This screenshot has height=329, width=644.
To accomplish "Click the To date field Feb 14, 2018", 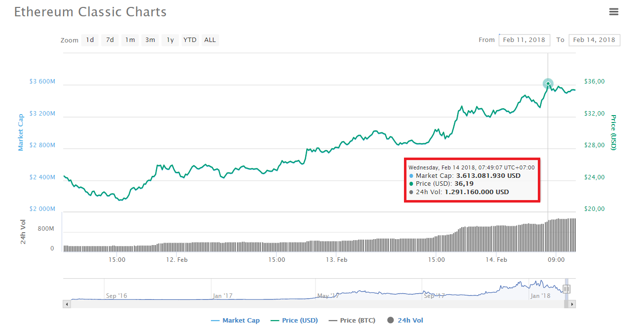I will pos(594,40).
